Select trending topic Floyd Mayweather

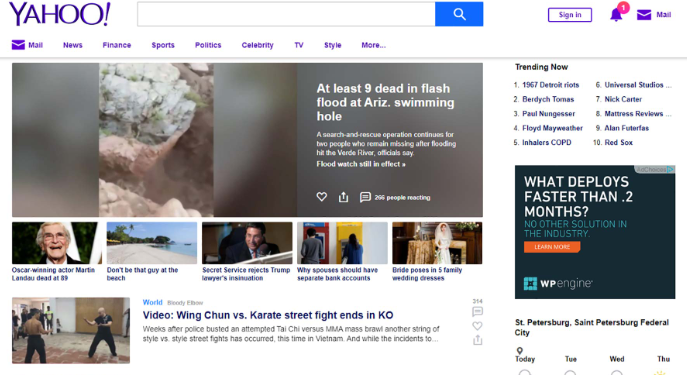click(552, 128)
